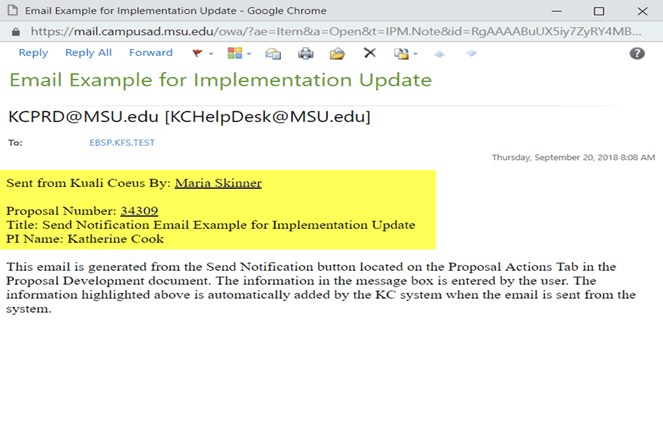Click the EBSP.KFS.TEST recipient
Screen dimensions: 663x429
[x=122, y=143]
